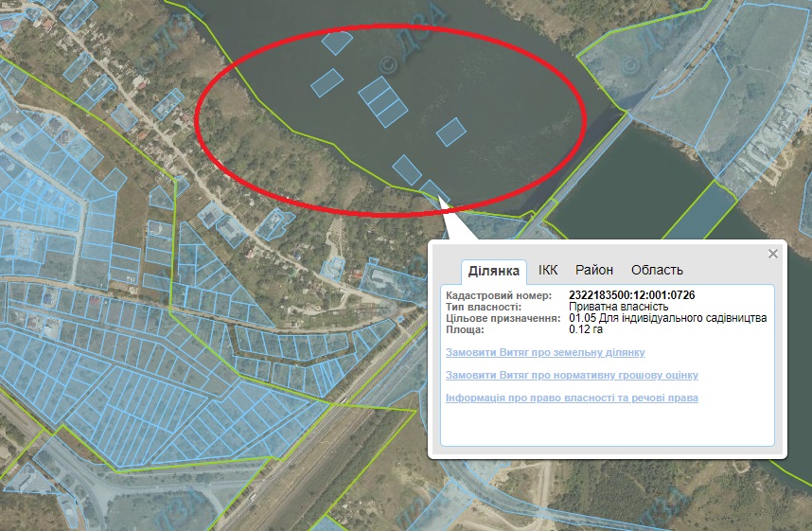Click the purpose text 01.05 Для індивідуального садівництва

point(667,318)
